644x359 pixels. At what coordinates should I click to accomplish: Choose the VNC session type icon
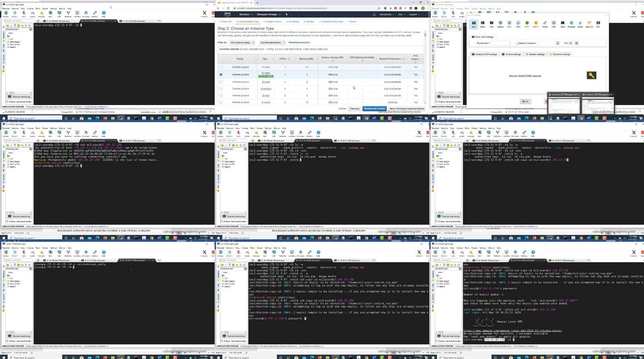(518, 24)
